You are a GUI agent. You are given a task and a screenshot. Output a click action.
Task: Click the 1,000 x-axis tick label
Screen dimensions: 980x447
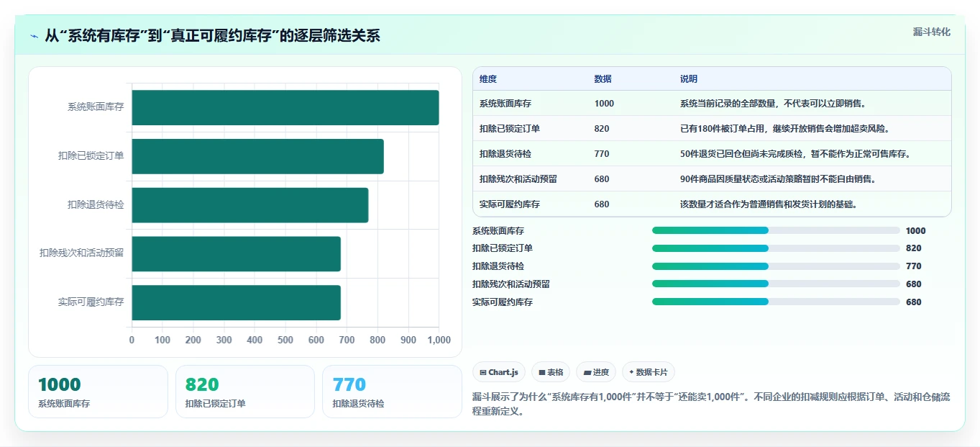tap(439, 340)
